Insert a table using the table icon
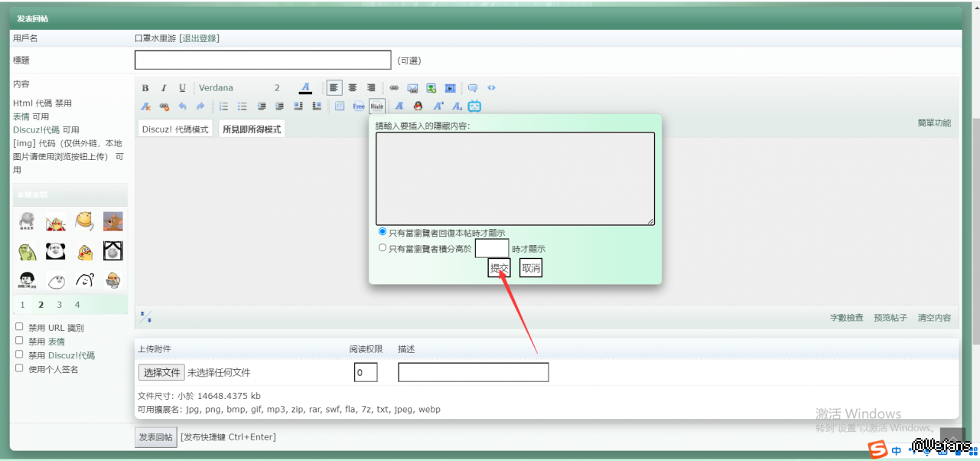980x461 pixels. 340,106
